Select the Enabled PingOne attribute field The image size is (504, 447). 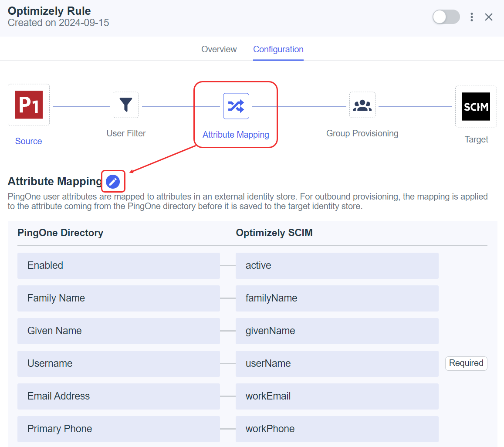tap(118, 266)
